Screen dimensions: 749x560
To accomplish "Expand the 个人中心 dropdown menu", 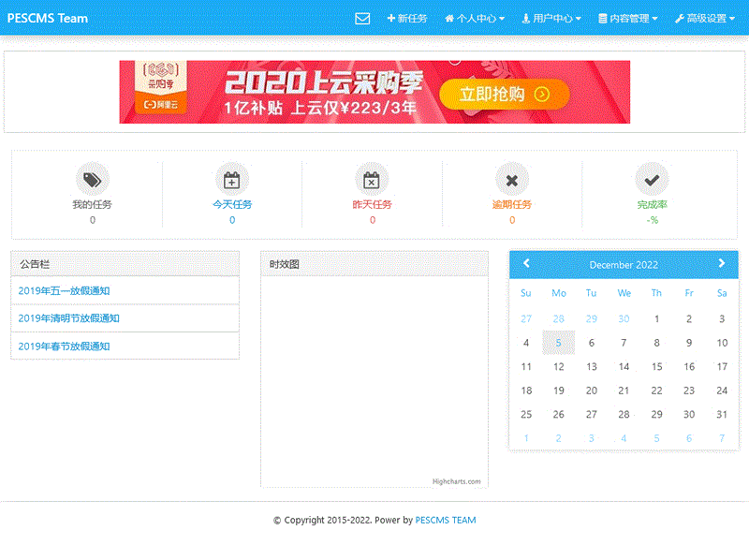I will [x=475, y=18].
